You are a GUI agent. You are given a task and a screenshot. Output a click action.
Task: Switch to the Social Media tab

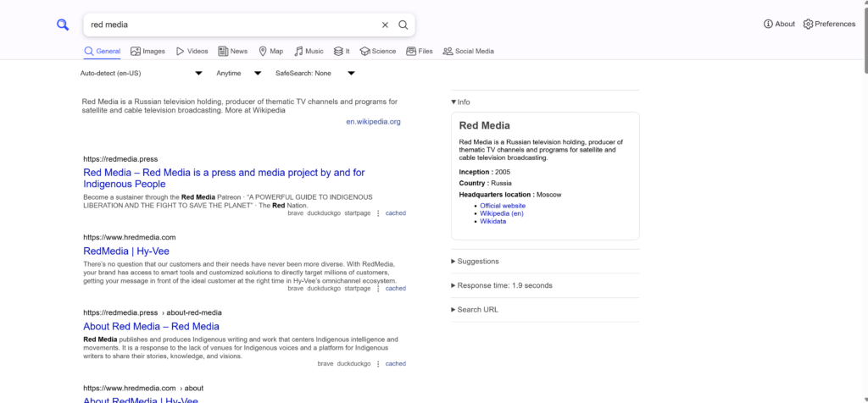click(468, 51)
